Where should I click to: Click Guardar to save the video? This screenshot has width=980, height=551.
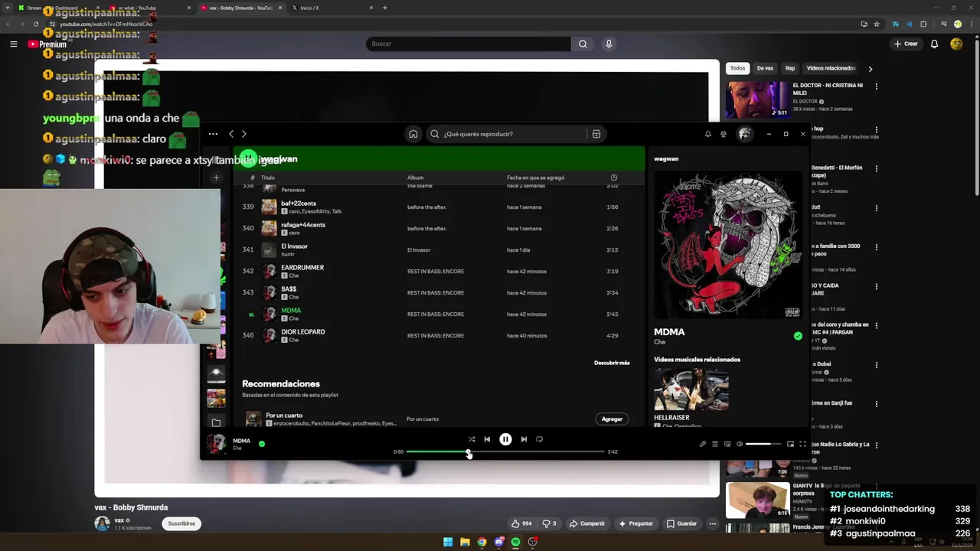(681, 523)
